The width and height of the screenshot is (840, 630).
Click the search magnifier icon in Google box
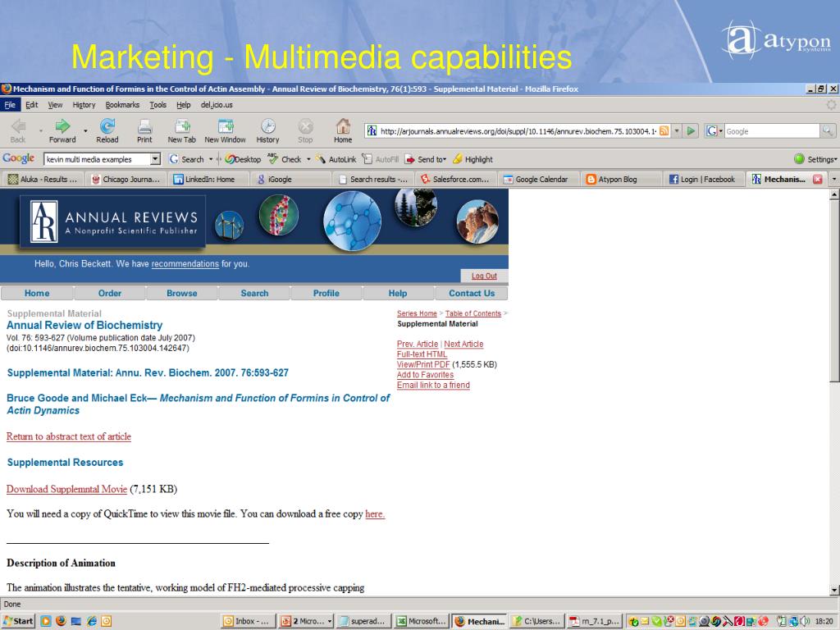click(x=828, y=130)
